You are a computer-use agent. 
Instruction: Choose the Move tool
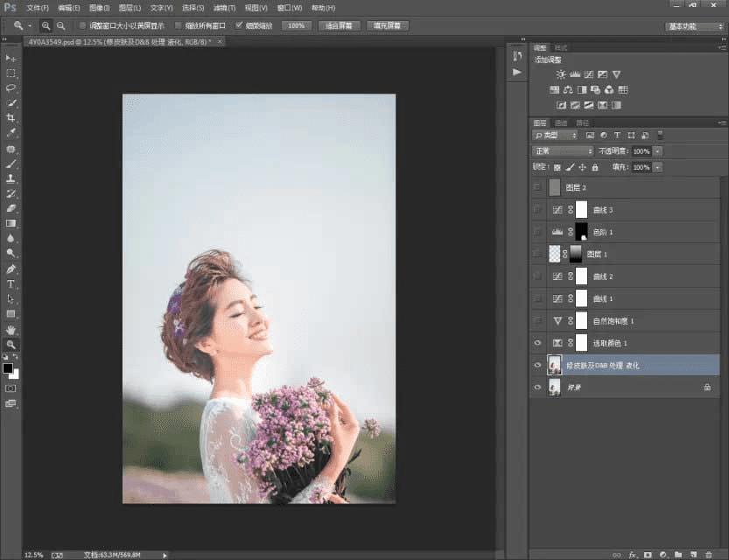coord(11,58)
